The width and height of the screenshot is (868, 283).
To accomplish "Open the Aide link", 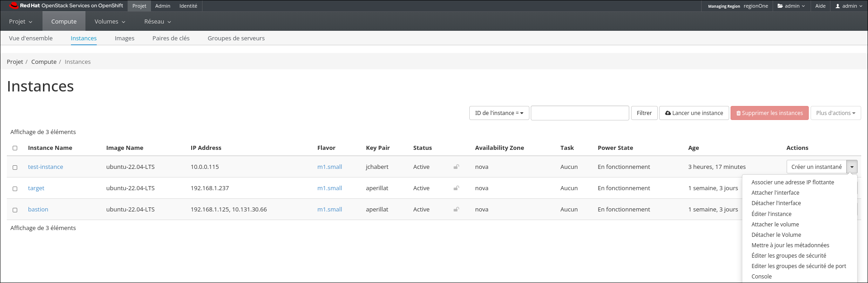I will click(820, 6).
